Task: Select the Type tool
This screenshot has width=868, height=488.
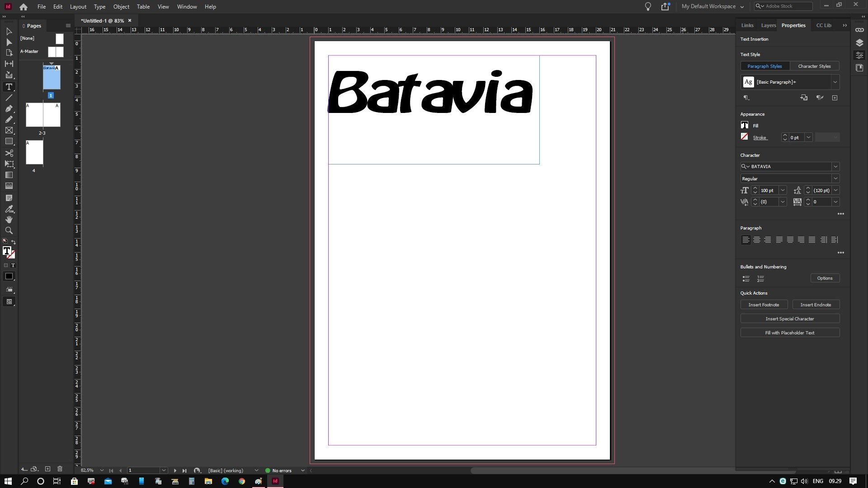Action: 9,87
